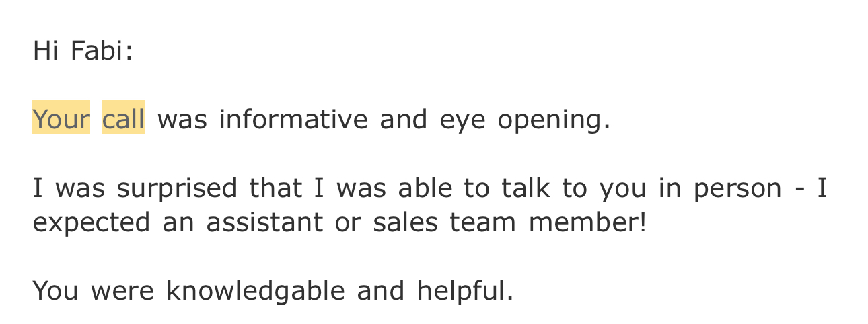Click the highlighted word "call"
Image resolution: width=868 pixels, height=324 pixels.
tap(123, 120)
